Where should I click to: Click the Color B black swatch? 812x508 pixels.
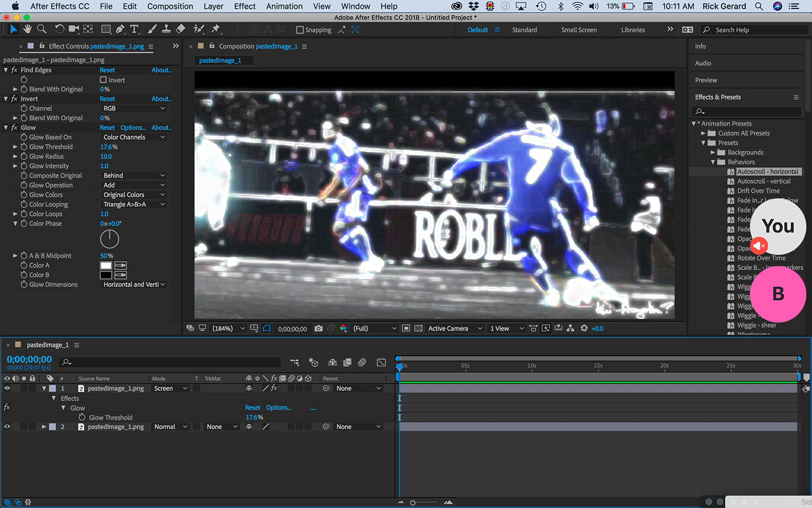pos(106,275)
